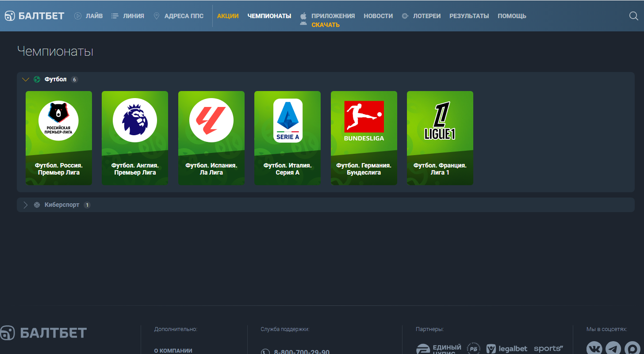This screenshot has width=644, height=354.
Task: Click the РБ partner badge
Action: click(x=474, y=348)
